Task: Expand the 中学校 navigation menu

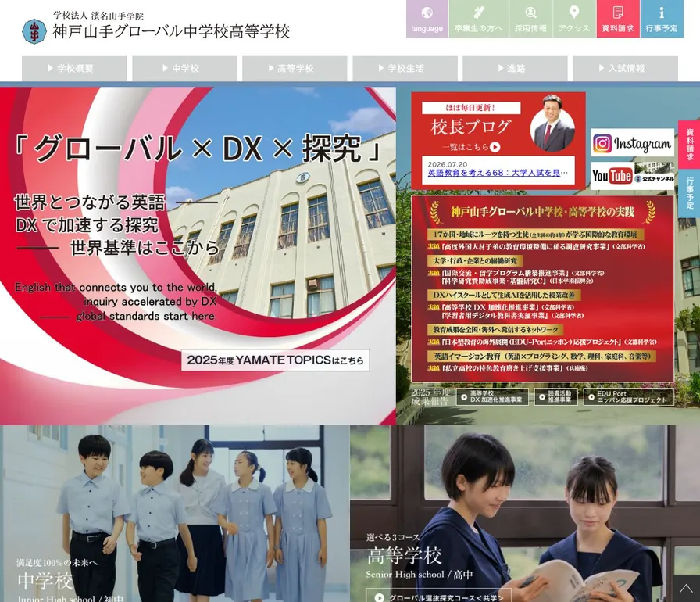Action: (x=185, y=68)
